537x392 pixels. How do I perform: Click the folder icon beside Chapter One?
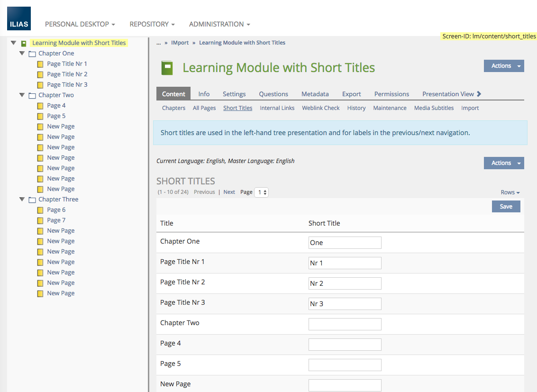coord(32,54)
